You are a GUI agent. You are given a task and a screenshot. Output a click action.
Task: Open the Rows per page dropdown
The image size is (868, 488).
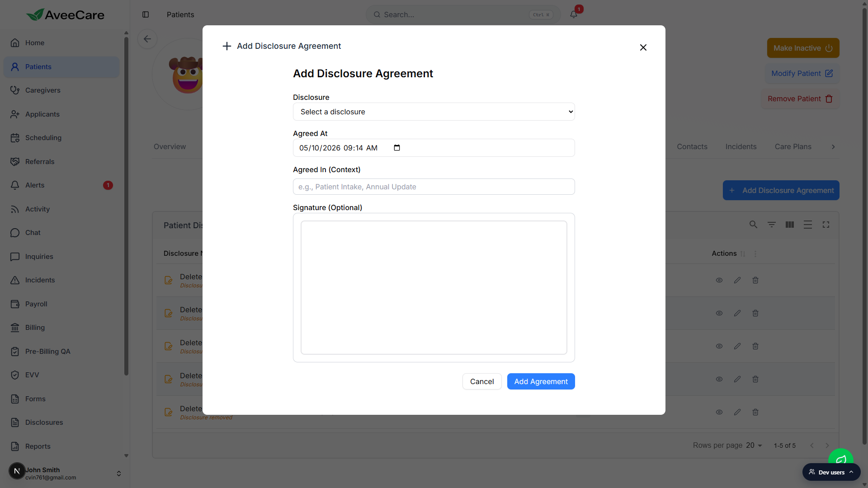[x=754, y=446]
